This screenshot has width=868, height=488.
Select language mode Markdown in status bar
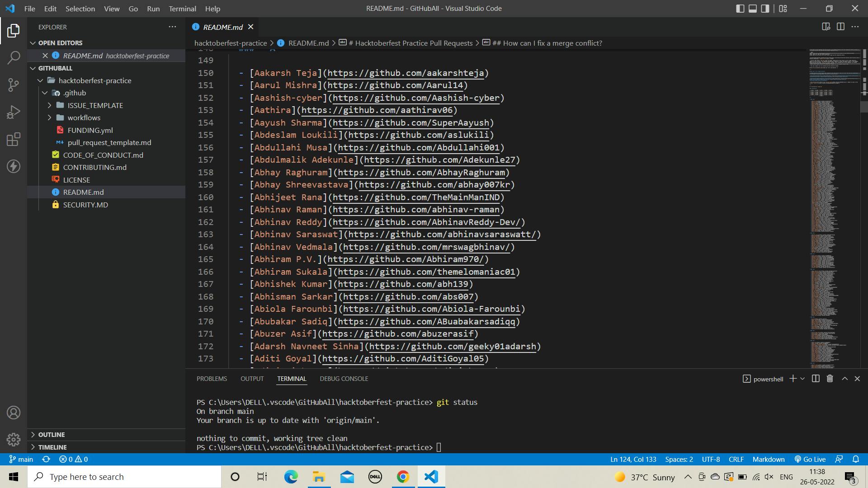[768, 459]
